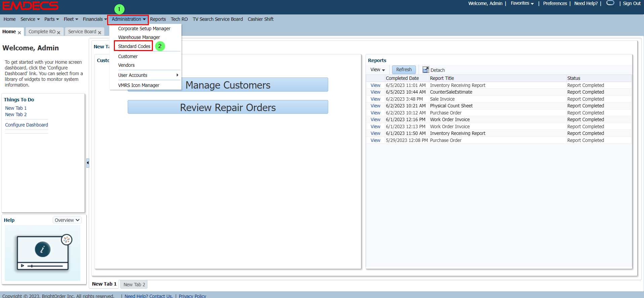Sign Out of the application
Image resolution: width=644 pixels, height=298 pixels.
tap(632, 3)
